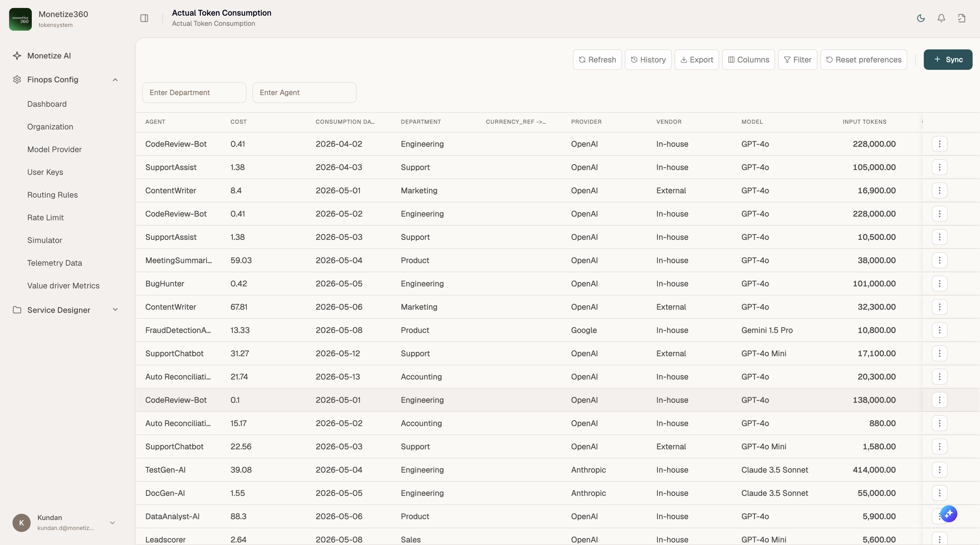
Task: Click the 'Sales' department cell
Action: [x=411, y=540]
